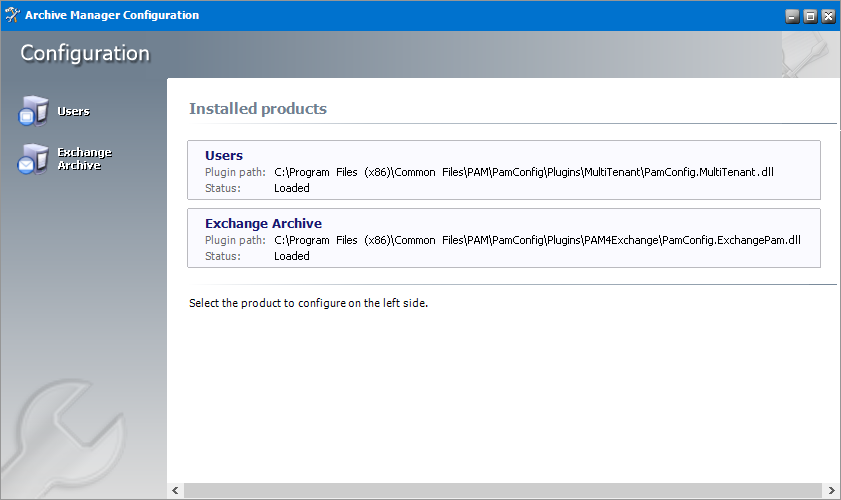Select the Users text label in sidebar
The width and height of the screenshot is (841, 500).
click(x=73, y=111)
